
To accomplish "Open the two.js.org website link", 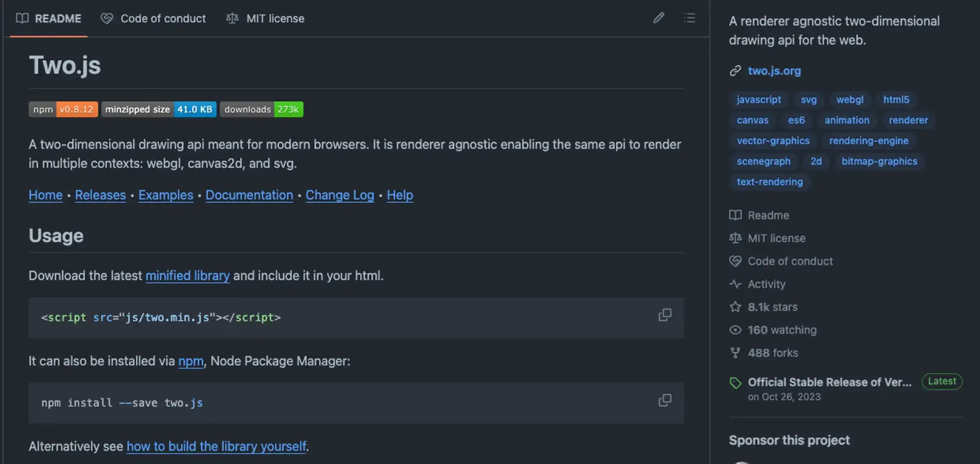I will 774,71.
